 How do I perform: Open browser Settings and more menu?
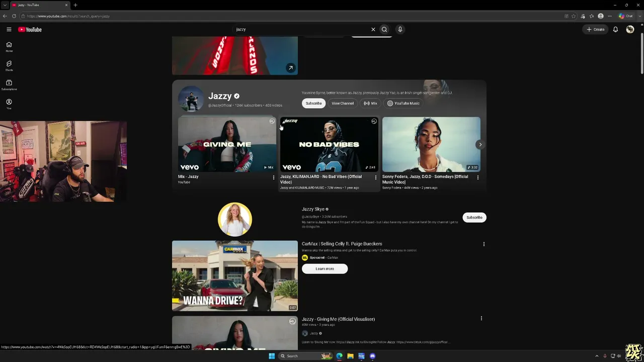[x=610, y=16]
